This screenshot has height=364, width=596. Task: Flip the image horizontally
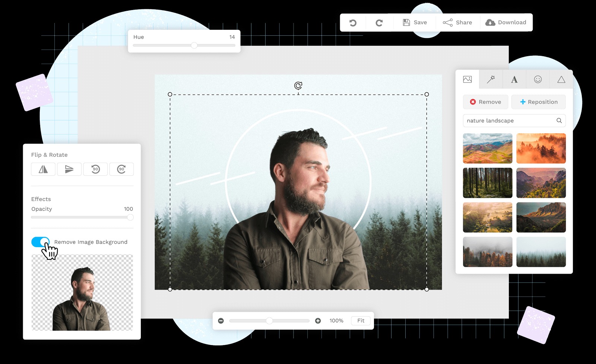pos(43,169)
